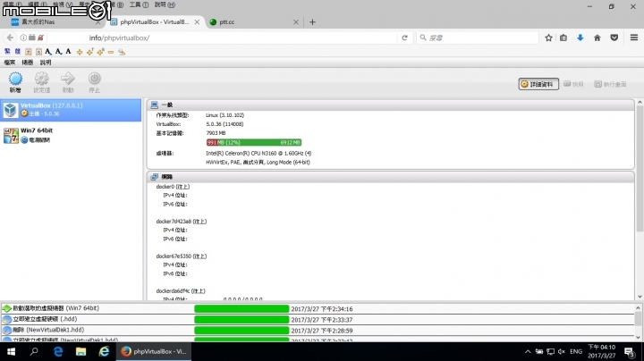The image size is (644, 361).
Task: Click task log scrollbar down arrow
Action: (x=638, y=338)
